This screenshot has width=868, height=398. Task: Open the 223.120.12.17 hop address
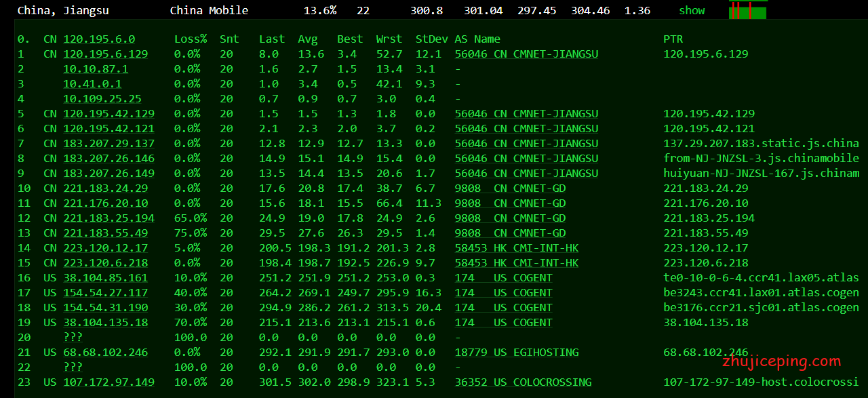[x=105, y=248]
